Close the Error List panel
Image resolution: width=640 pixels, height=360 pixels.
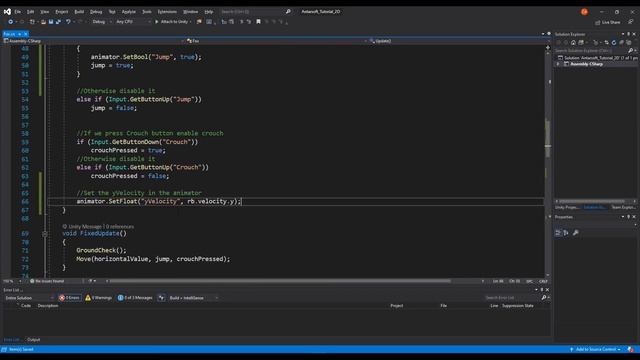(547, 290)
